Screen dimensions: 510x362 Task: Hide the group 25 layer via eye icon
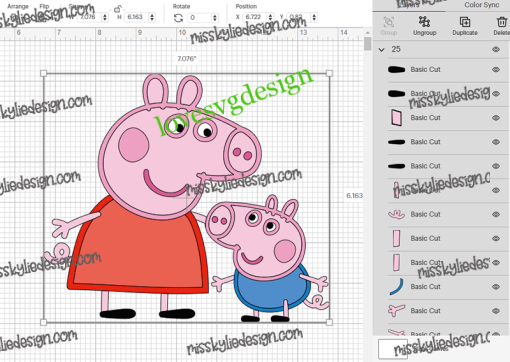[x=496, y=49]
